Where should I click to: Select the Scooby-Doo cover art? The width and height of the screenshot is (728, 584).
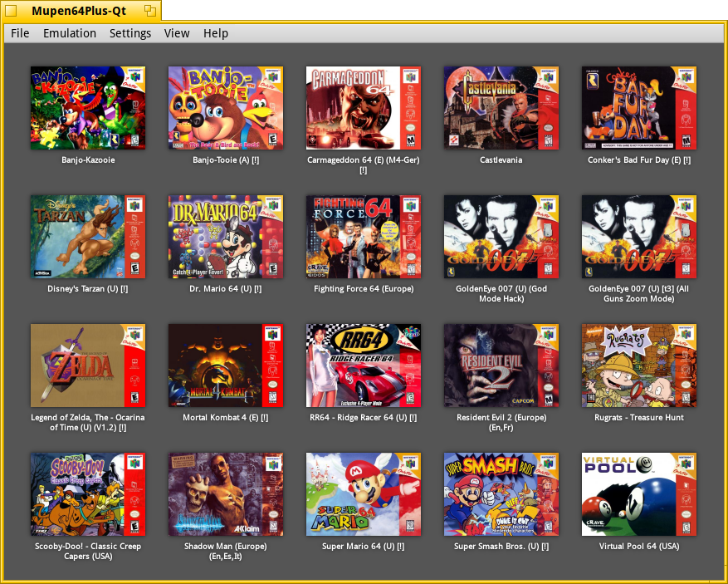[x=88, y=494]
